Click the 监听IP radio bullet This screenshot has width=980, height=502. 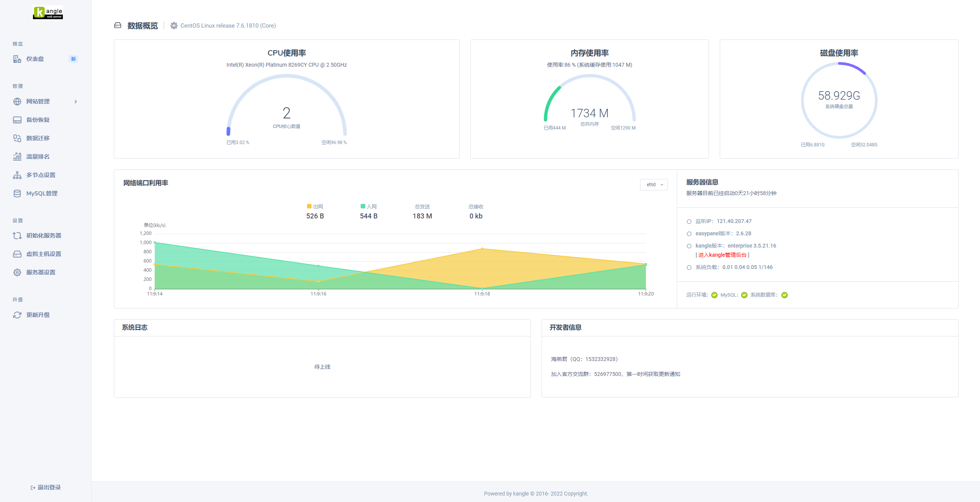[689, 221]
